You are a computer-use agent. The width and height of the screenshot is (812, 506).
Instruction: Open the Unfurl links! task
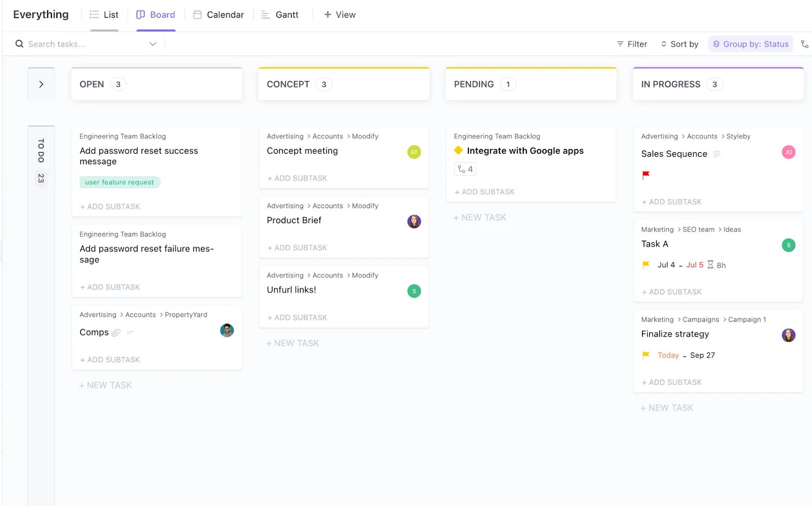point(291,290)
